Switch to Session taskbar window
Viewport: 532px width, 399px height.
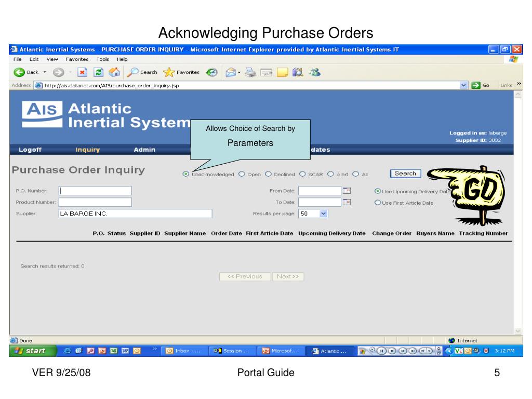(x=232, y=351)
